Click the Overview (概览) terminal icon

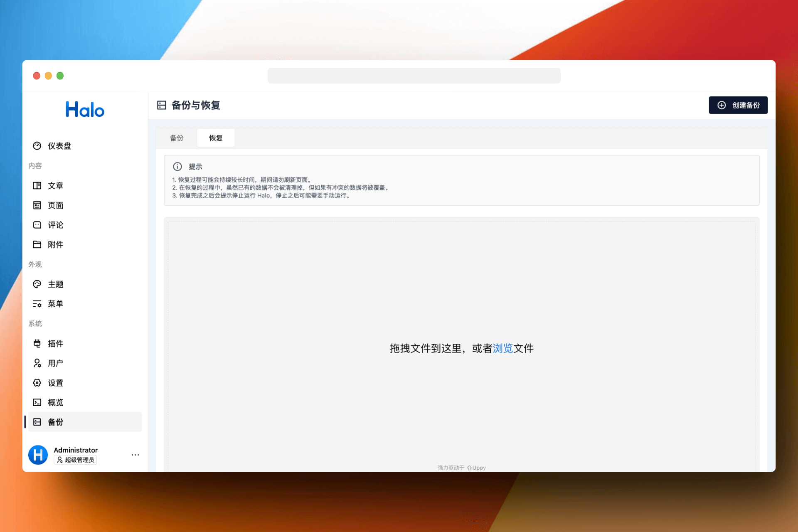[37, 402]
